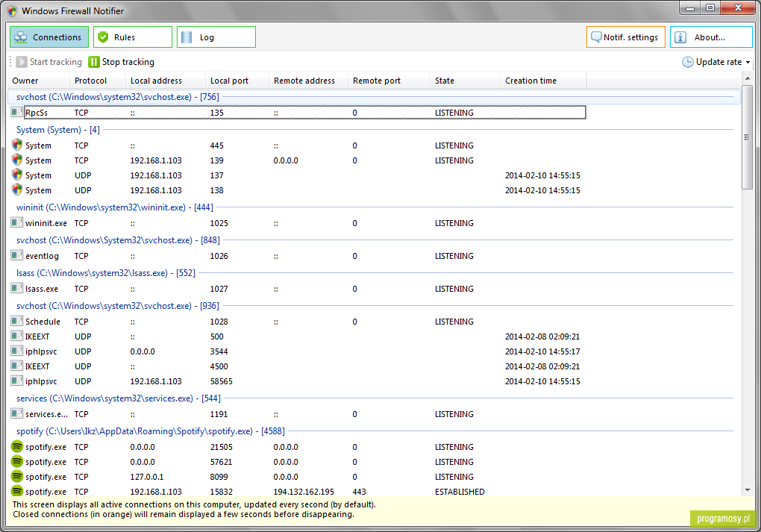This screenshot has height=532, width=761.
Task: Click the iphlpsvc port 58565 row icon
Action: pyautogui.click(x=17, y=381)
